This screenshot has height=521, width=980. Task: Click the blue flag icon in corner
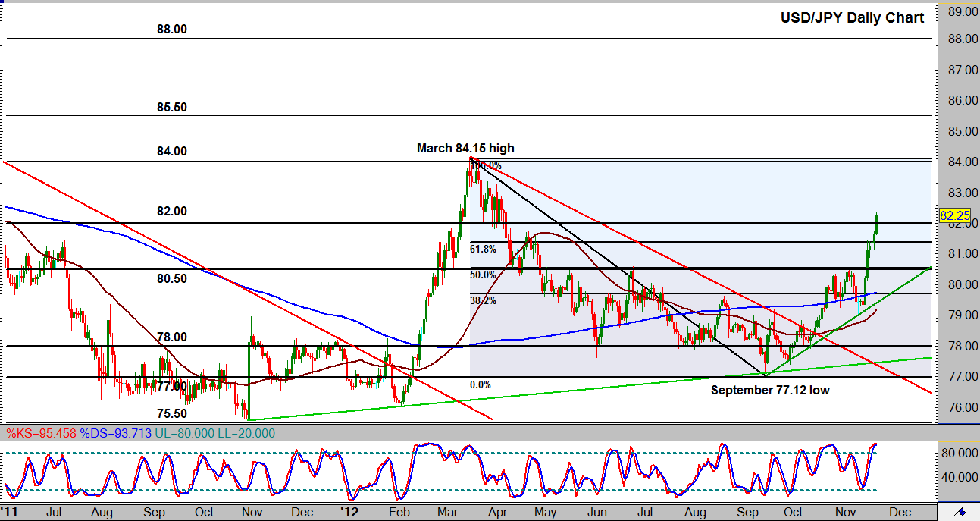(960, 511)
